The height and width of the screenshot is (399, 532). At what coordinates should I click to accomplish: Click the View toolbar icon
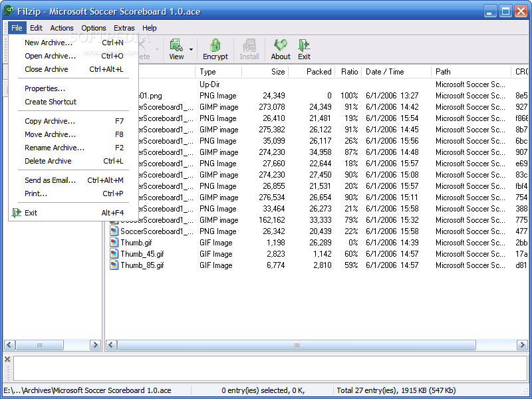coord(176,45)
